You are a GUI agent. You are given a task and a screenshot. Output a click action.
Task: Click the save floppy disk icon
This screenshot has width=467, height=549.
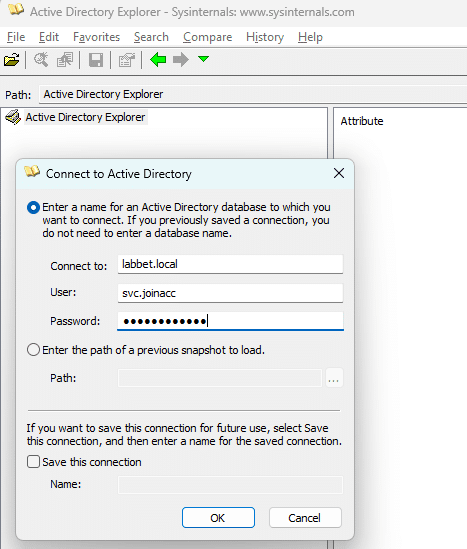[96, 60]
